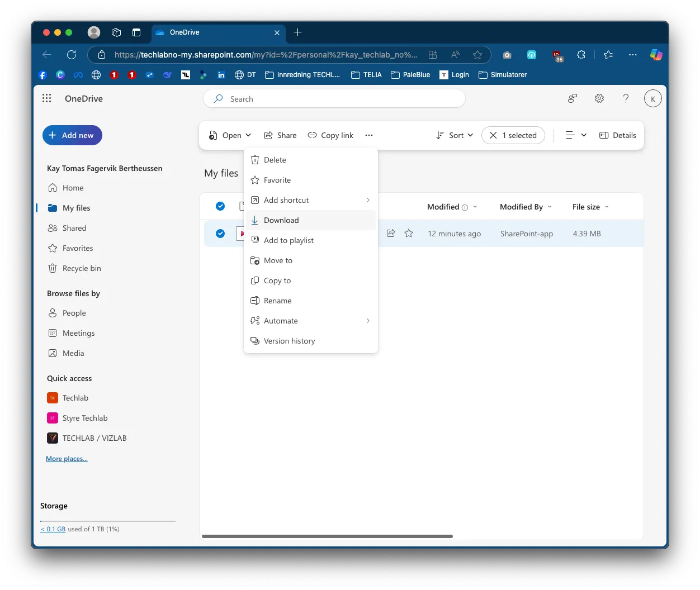
Task: Open the browser profile avatar icon
Action: 94,32
